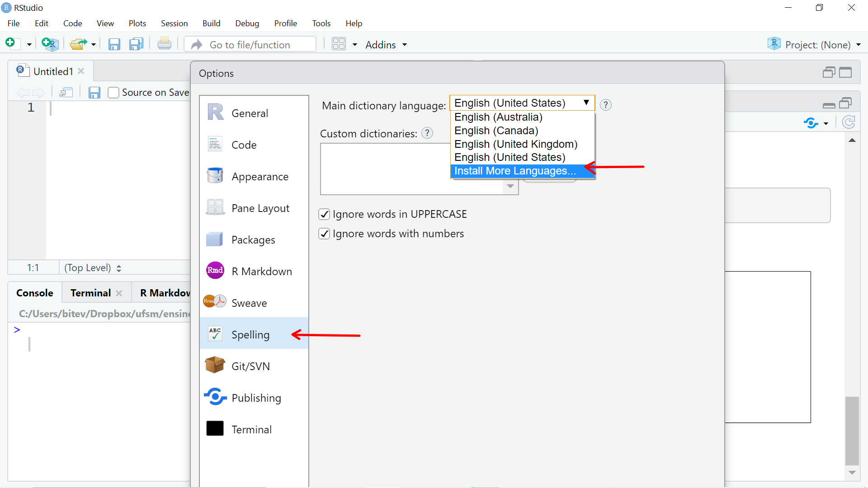Click the Pane Layout settings icon in sidebar
This screenshot has height=488, width=868.
tap(215, 207)
